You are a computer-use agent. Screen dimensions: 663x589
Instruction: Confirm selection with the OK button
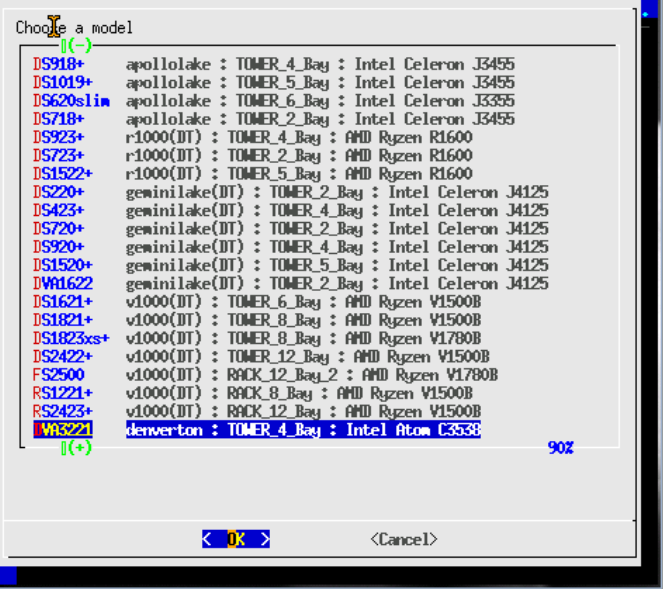(x=236, y=539)
